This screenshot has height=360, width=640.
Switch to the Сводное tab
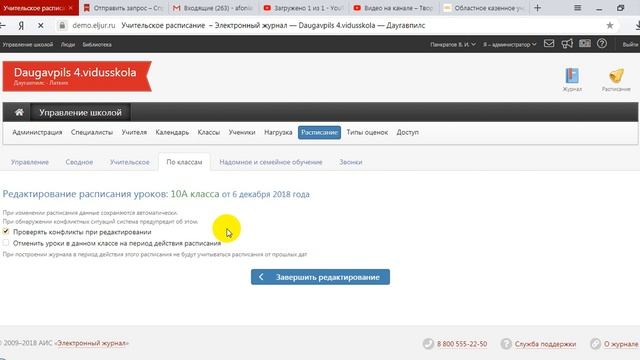79,162
